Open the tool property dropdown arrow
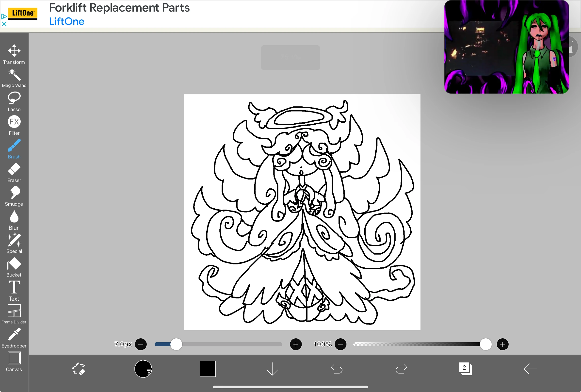 272,369
